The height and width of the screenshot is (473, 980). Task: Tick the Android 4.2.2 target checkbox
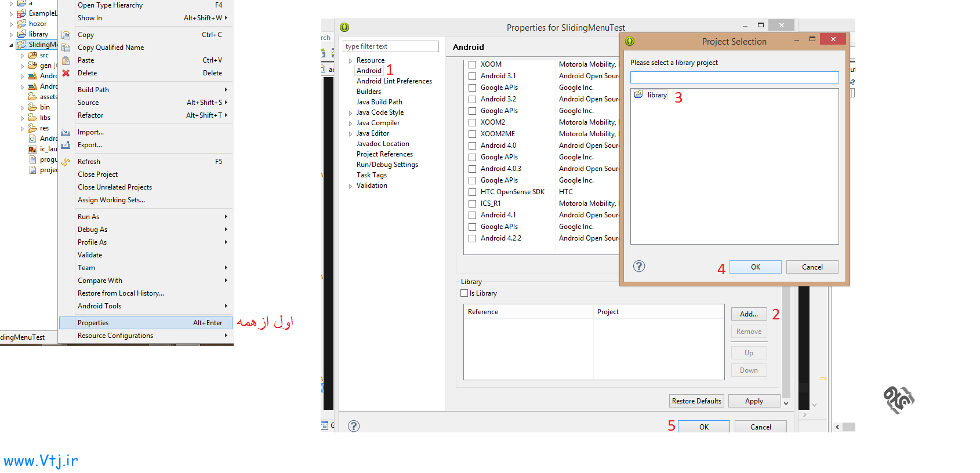473,238
